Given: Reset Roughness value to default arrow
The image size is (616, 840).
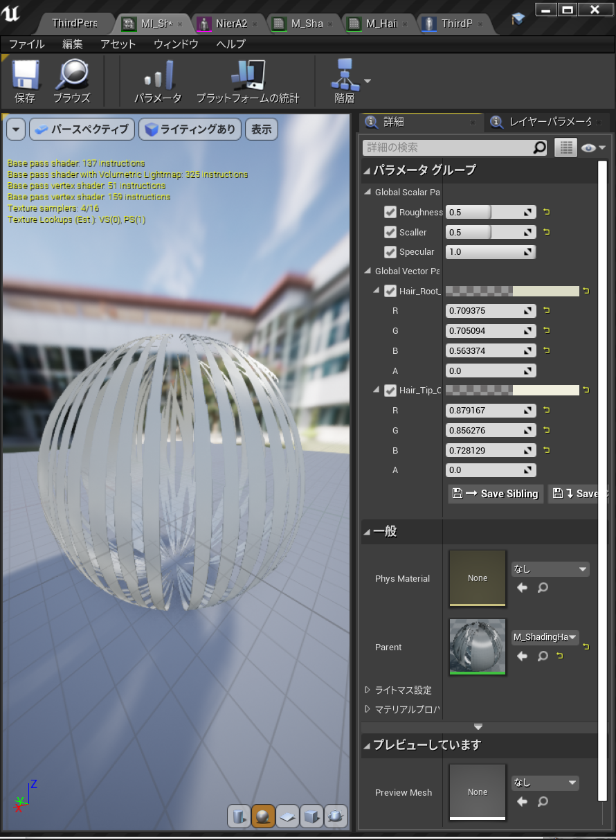Looking at the screenshot, I should 546,212.
